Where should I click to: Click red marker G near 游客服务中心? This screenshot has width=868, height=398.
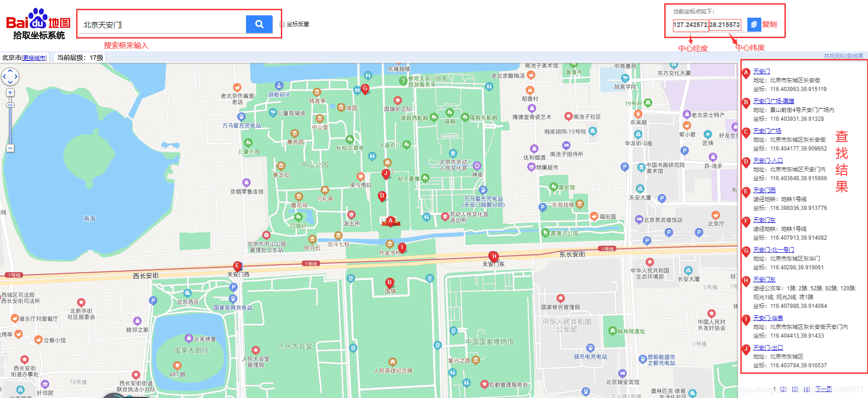click(365, 89)
